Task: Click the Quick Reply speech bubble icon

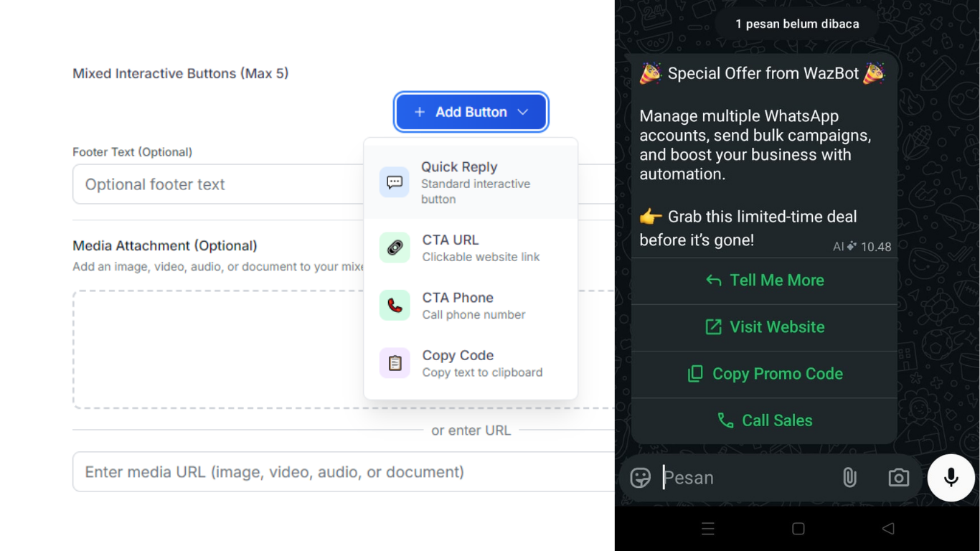Action: point(394,182)
